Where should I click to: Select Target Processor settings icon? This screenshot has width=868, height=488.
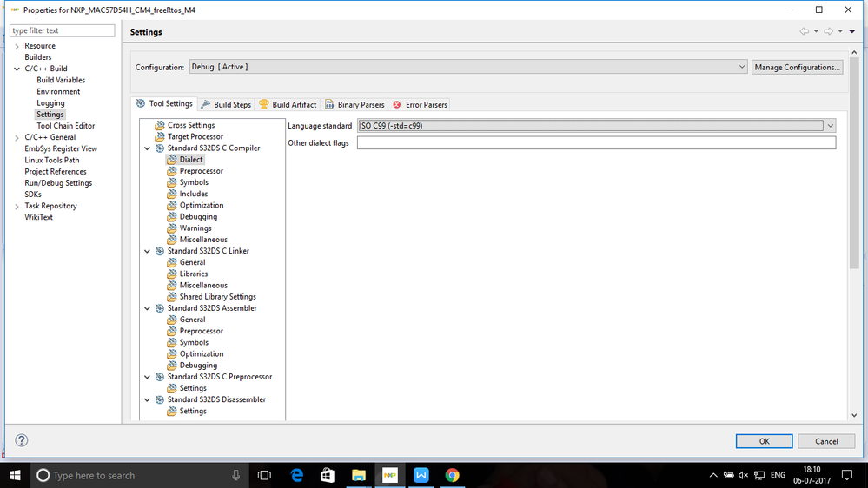(160, 136)
